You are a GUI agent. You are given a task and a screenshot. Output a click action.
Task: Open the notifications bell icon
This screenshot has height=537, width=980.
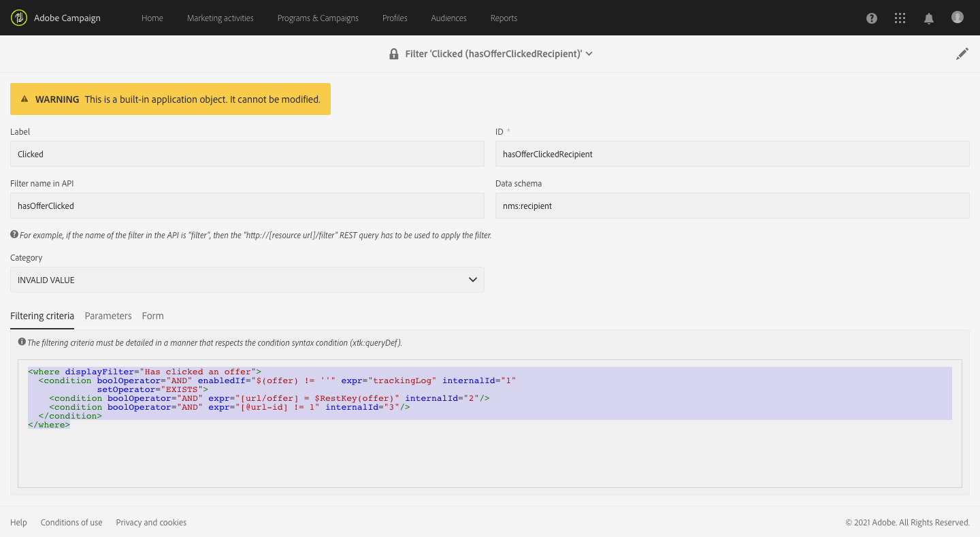pos(928,18)
